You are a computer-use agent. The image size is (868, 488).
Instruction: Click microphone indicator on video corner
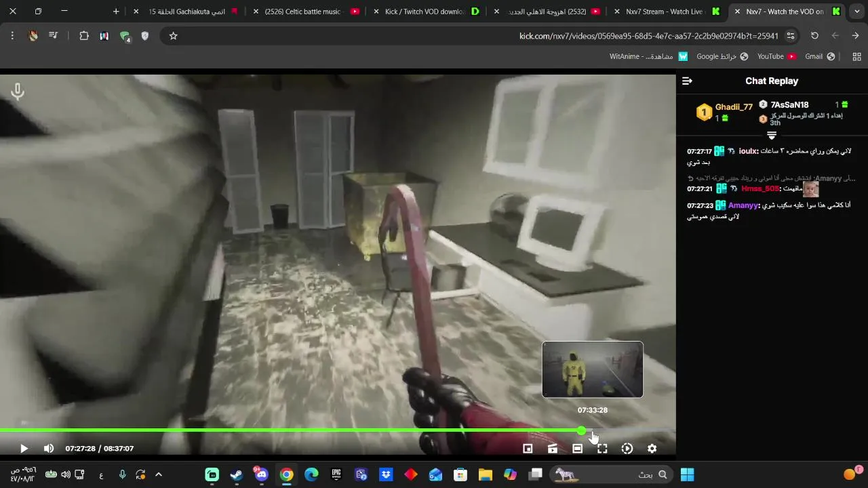[18, 91]
